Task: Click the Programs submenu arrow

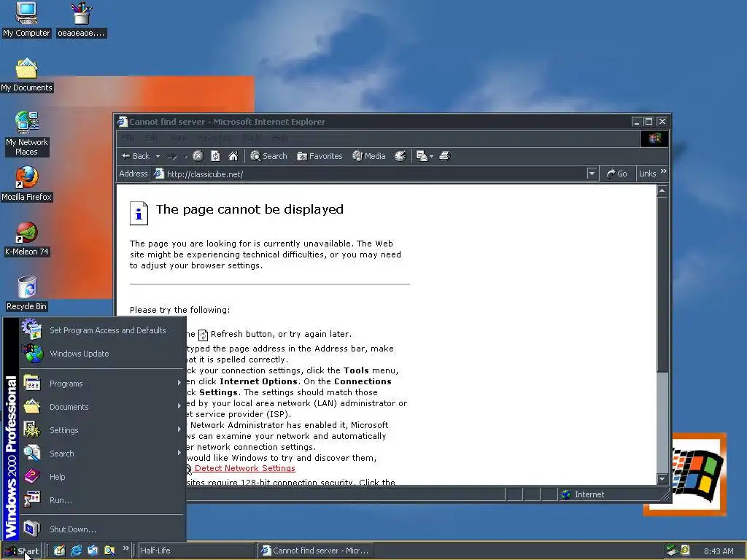Action: coord(179,383)
